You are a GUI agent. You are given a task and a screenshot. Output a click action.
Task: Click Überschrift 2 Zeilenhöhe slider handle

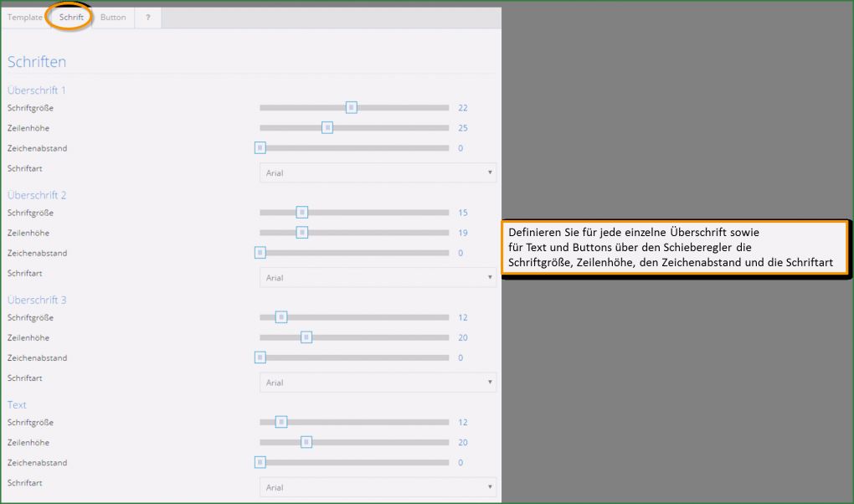[302, 233]
